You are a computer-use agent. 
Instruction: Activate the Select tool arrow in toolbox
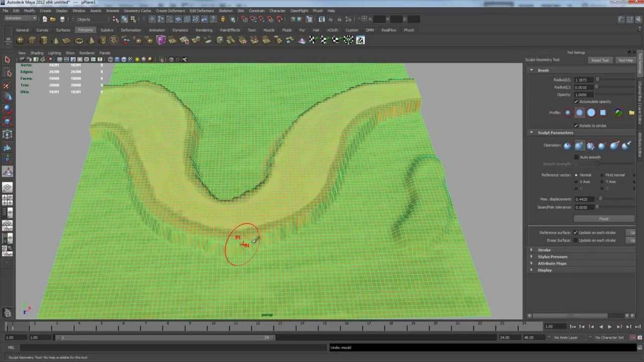(7, 60)
